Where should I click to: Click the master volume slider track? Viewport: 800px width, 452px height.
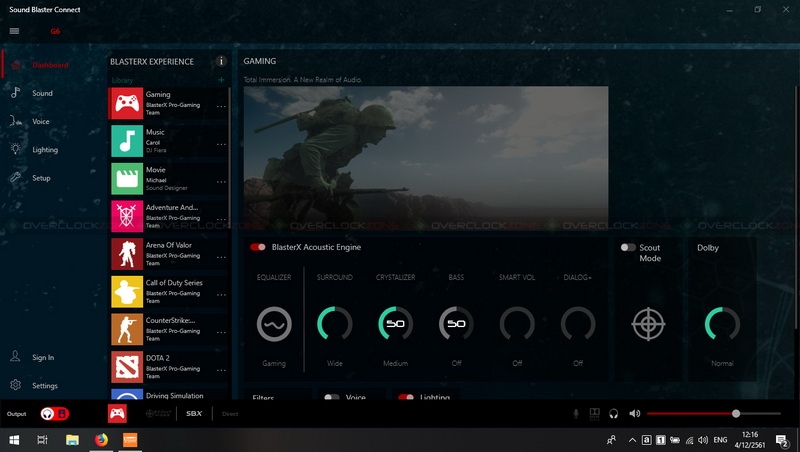[714, 414]
